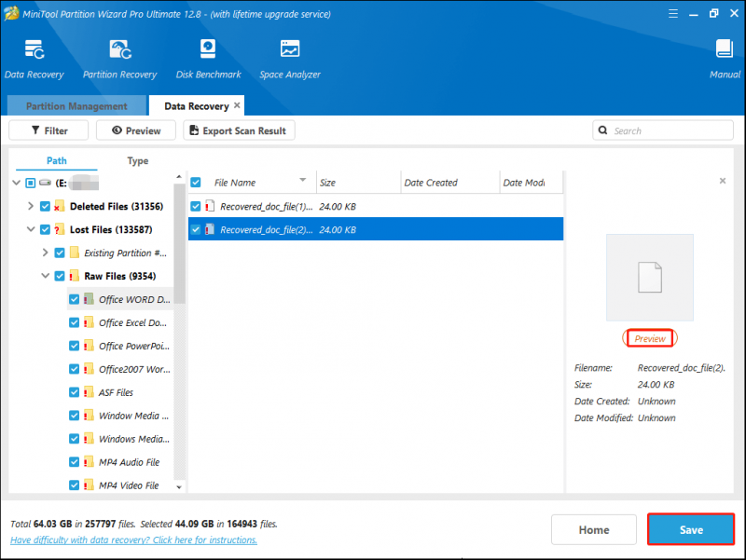Image resolution: width=746 pixels, height=560 pixels.
Task: Launch the Partition Recovery tool
Action: pyautogui.click(x=120, y=49)
